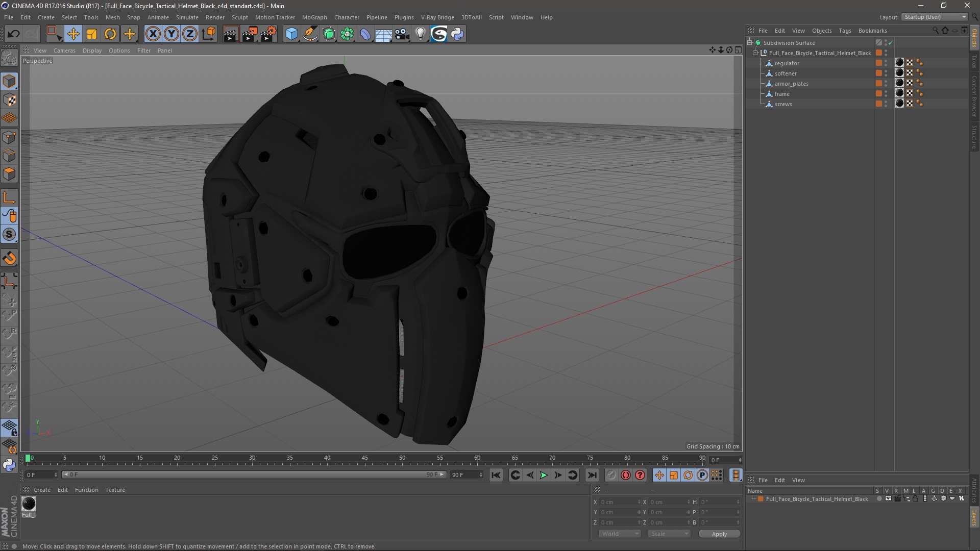Open the Scale mode dropdown
Viewport: 980px width, 551px height.
(669, 534)
